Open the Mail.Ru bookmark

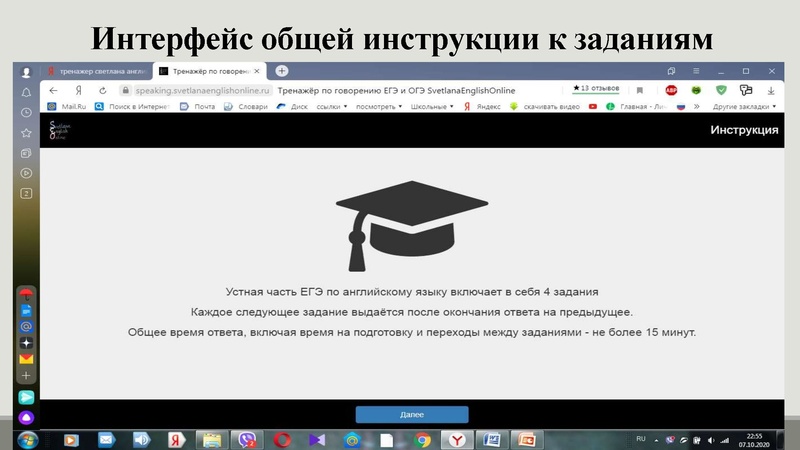(x=67, y=107)
